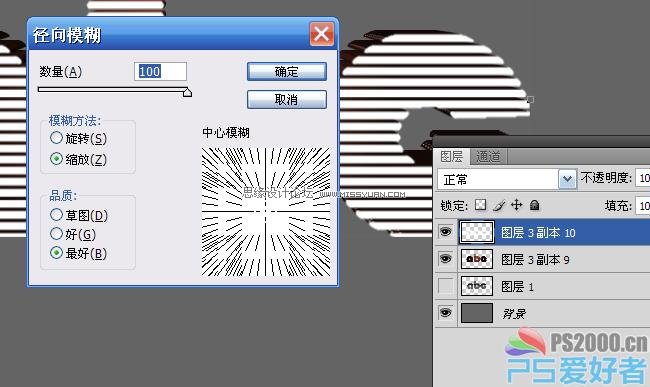
Task: Select the 背景 layer thumbnail
Action: [x=477, y=313]
